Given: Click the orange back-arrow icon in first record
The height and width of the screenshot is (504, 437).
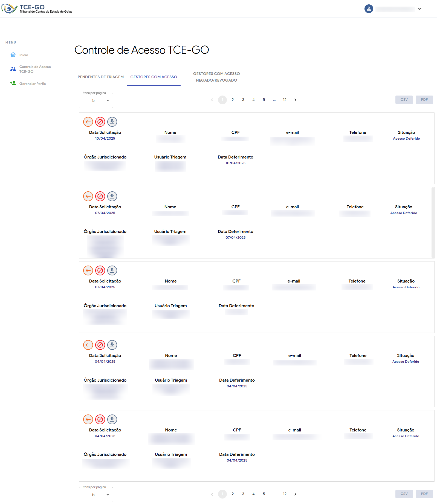Looking at the screenshot, I should tap(88, 122).
